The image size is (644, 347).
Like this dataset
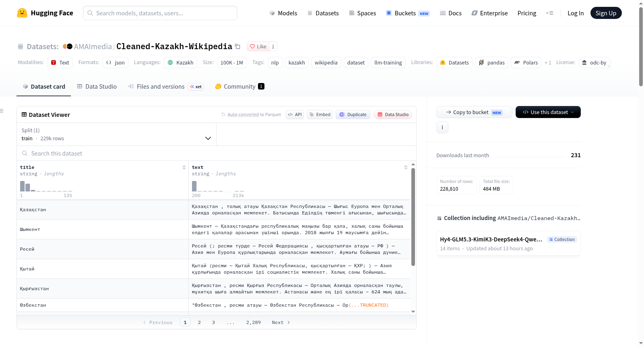pos(258,46)
